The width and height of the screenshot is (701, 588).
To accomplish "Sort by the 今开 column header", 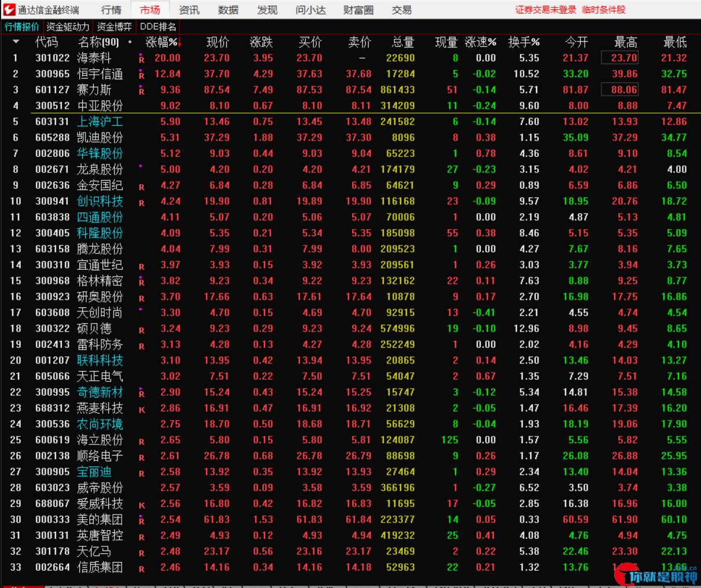I will click(577, 42).
